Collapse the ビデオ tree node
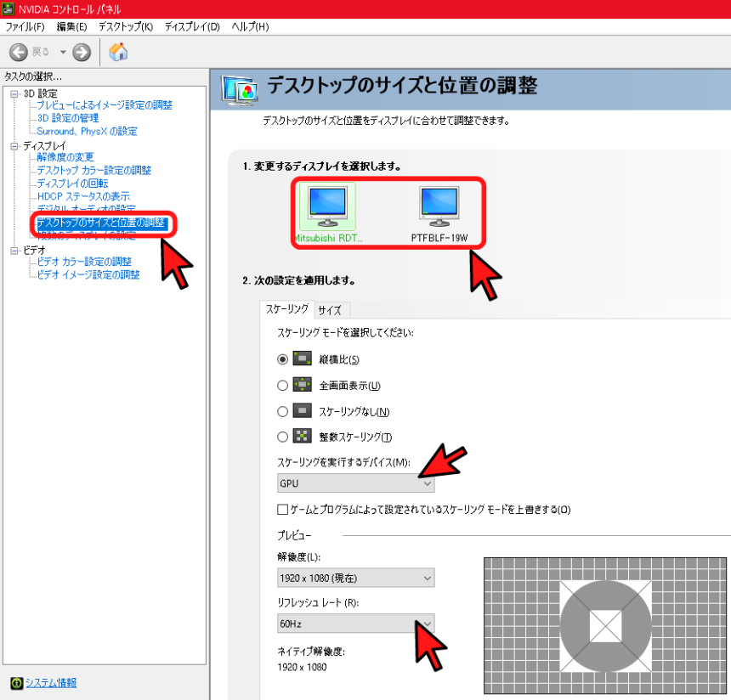The image size is (731, 700). pyautogui.click(x=14, y=251)
